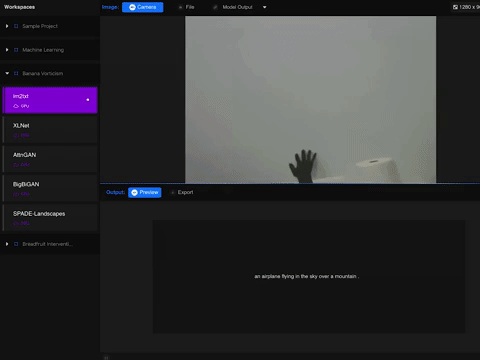The width and height of the screenshot is (480, 360).
Task: Open the 1280 x resolution dropdown
Action: coord(466,7)
